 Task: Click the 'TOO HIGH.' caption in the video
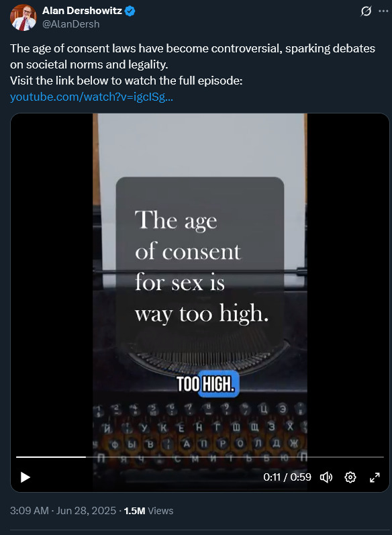[205, 384]
